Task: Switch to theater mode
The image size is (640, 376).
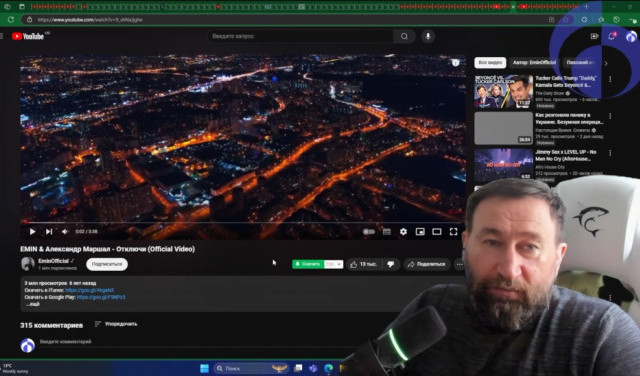Action: pos(437,231)
